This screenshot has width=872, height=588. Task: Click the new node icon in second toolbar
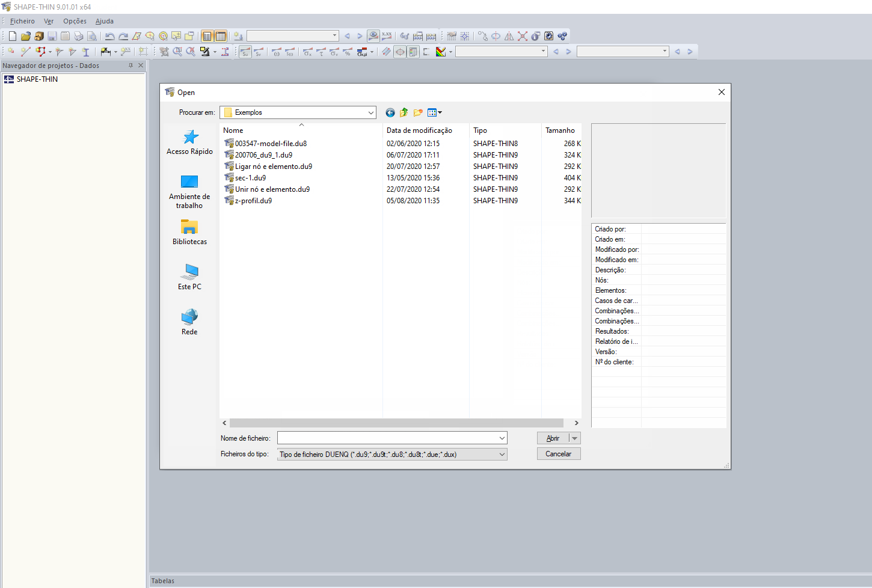11,52
